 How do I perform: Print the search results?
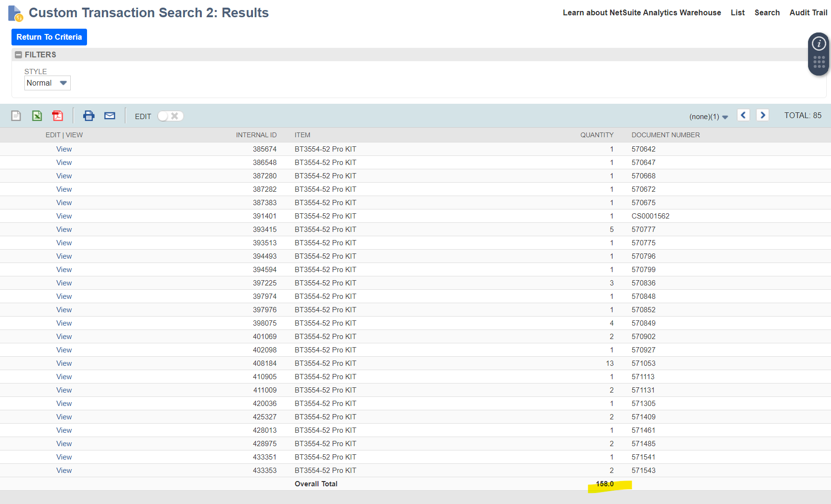(x=89, y=116)
